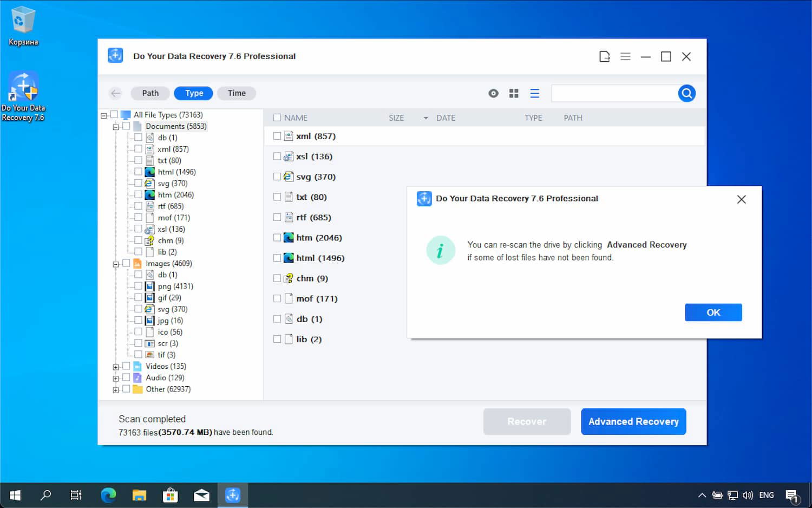Screen dimensions: 812x508
Task: Open the export scan status icon
Action: pos(605,56)
